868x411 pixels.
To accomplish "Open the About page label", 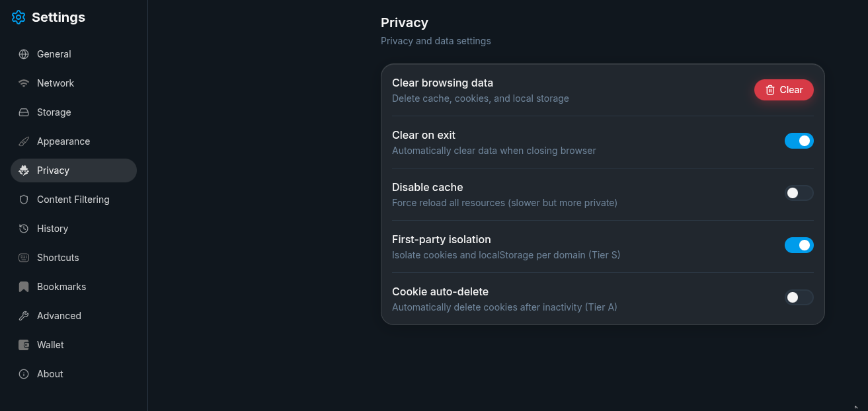I will pyautogui.click(x=50, y=374).
